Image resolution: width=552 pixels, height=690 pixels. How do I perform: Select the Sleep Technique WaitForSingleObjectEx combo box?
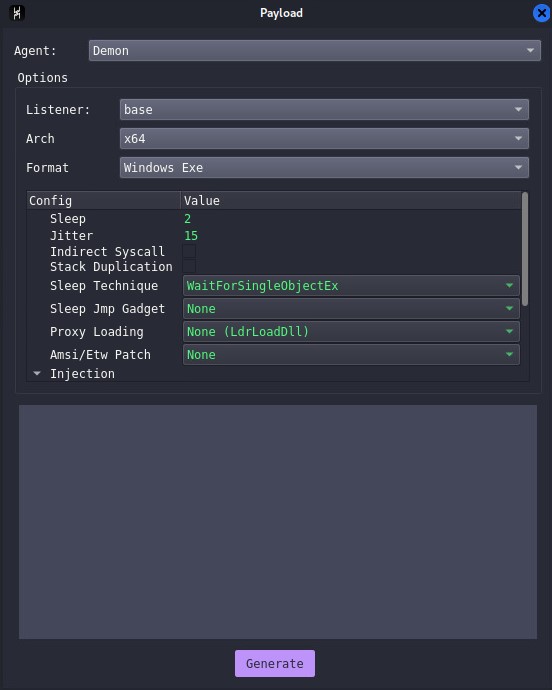[x=351, y=286]
